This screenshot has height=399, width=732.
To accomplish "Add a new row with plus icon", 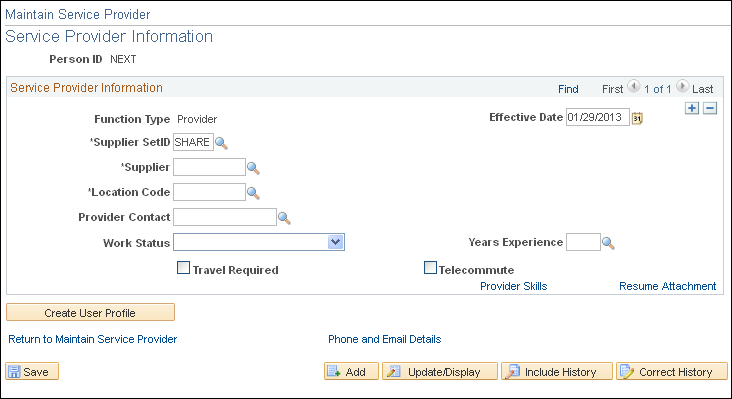I will 692,108.
